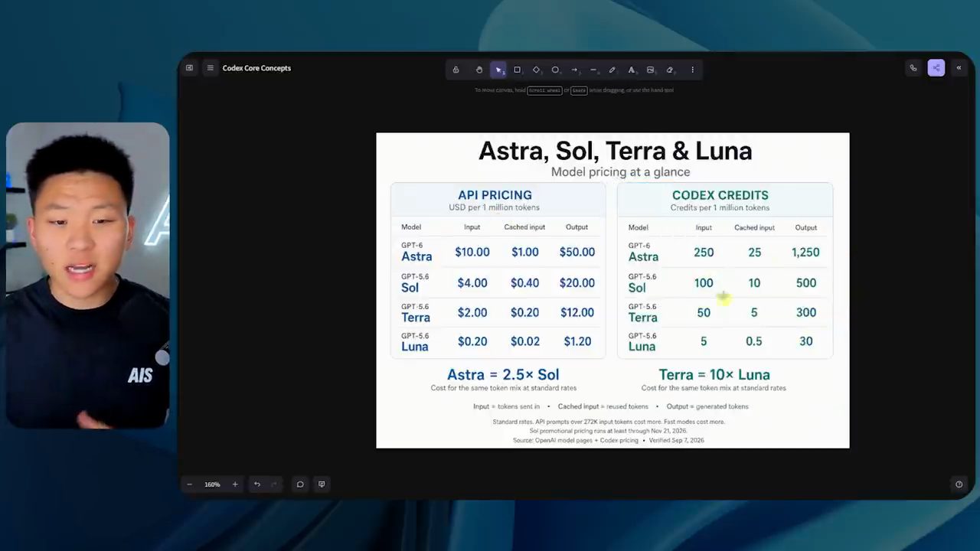Select the Rectangle shape tool

click(x=517, y=70)
